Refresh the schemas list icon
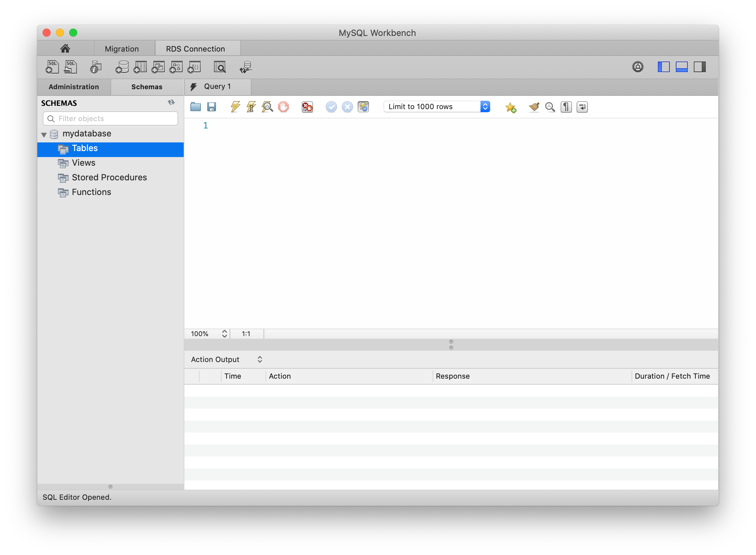Image resolution: width=756 pixels, height=555 pixels. [x=171, y=102]
